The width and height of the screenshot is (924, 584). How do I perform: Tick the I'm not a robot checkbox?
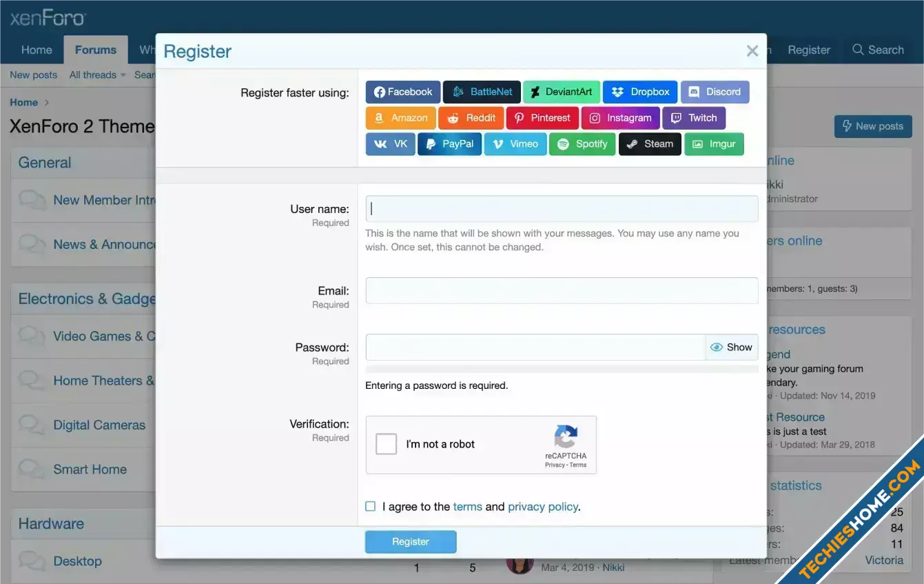click(387, 444)
